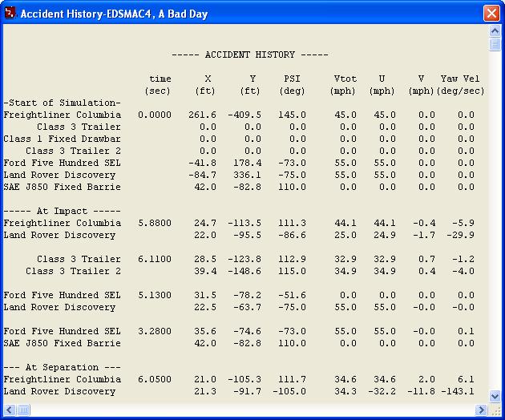This screenshot has height=420, width=505.
Task: Click the horizontal scrollbar right arrow
Action: 483,410
